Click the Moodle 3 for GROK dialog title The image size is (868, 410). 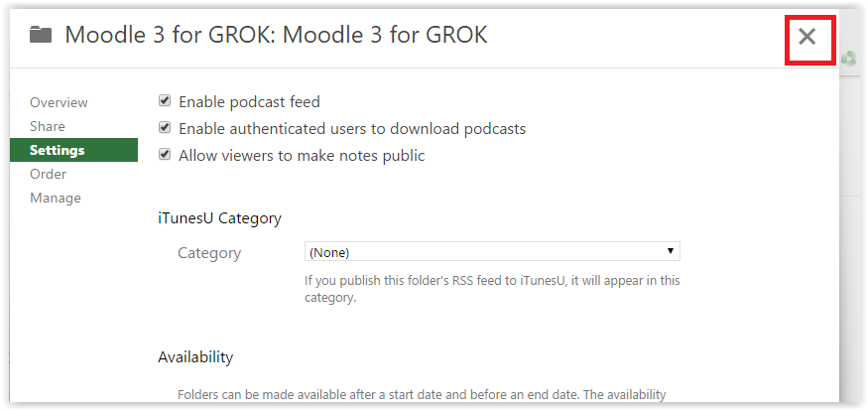click(276, 35)
